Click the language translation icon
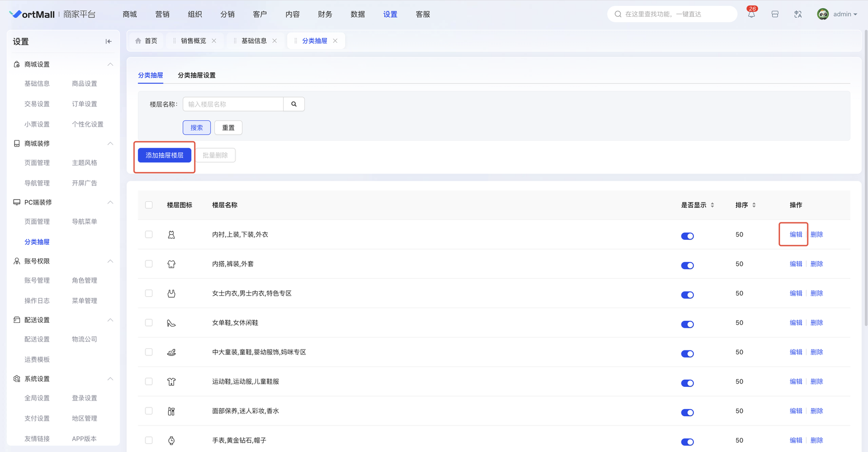 click(797, 15)
